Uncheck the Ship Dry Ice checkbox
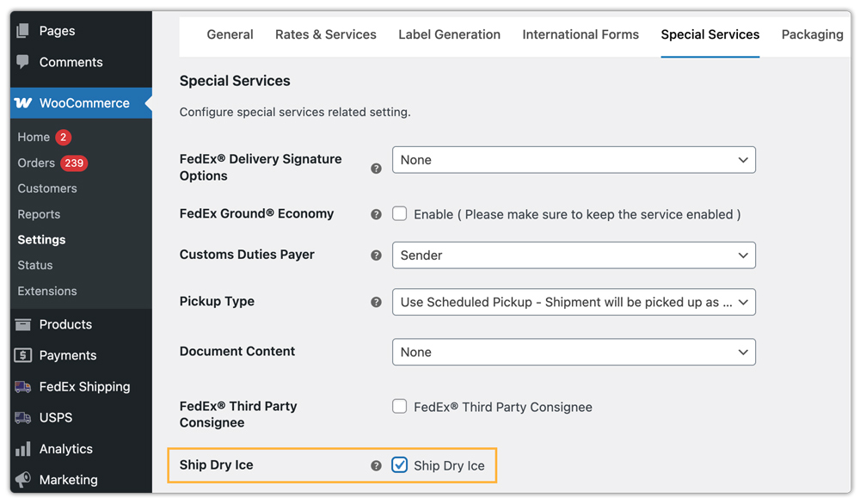Viewport: 860px width, 504px height. pyautogui.click(x=399, y=464)
